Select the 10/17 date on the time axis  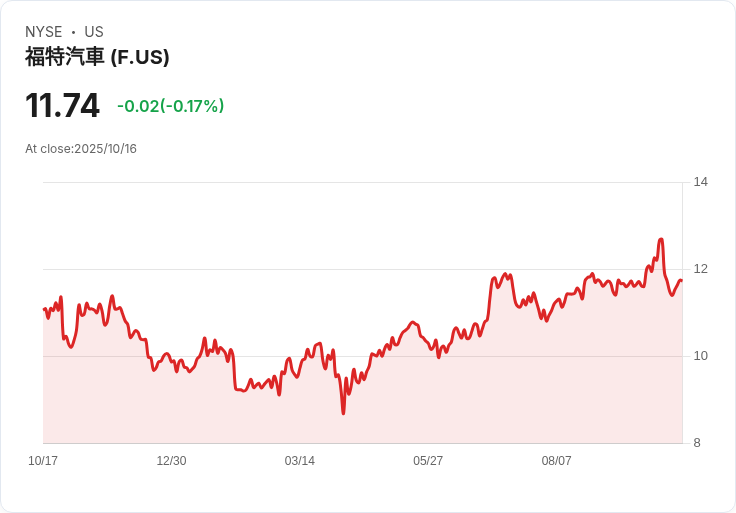[43, 461]
